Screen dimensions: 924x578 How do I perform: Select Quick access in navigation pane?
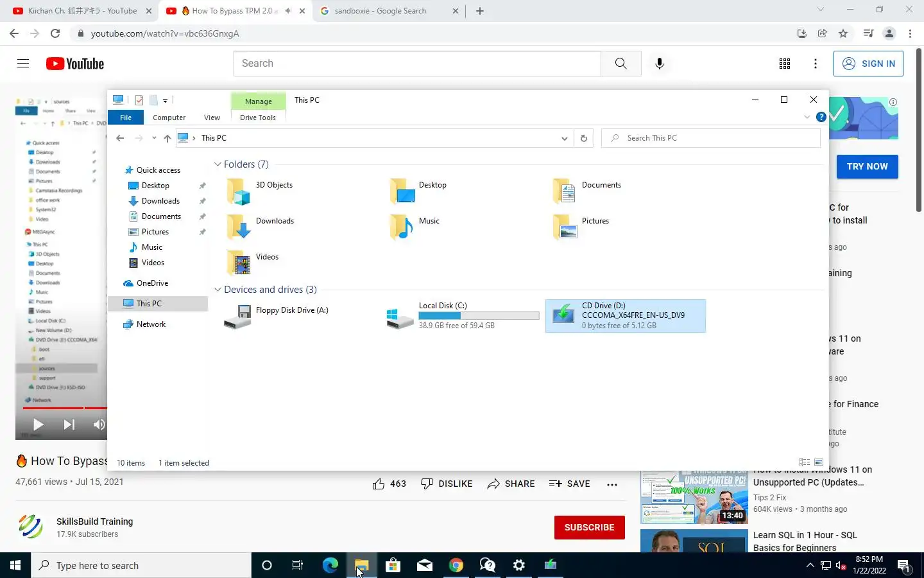click(x=158, y=170)
